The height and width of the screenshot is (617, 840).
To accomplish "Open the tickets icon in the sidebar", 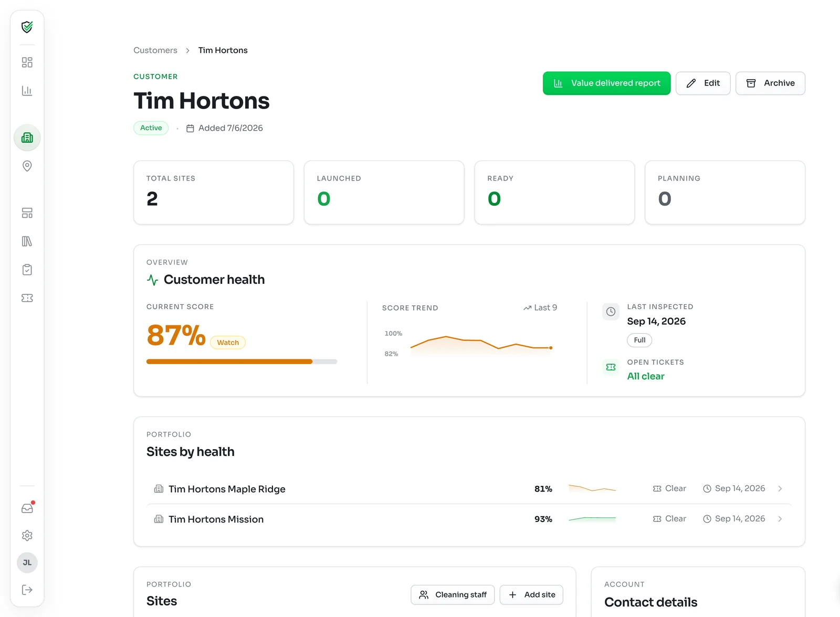I will click(x=27, y=298).
